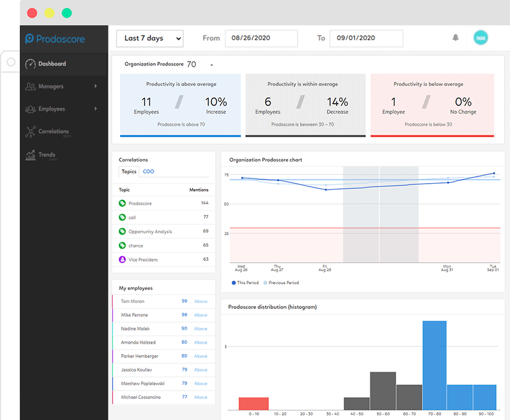Image resolution: width=510 pixels, height=420 pixels.
Task: Click the blue 90-100 histogram bar
Action: pos(485,397)
